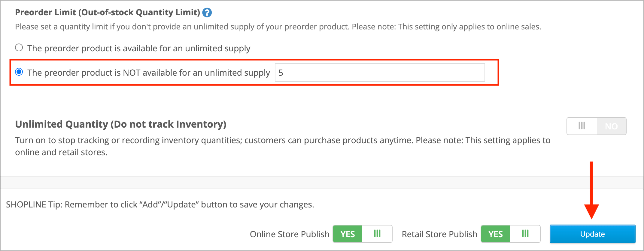Viewport: 644px width, 251px height.
Task: Select NOT available for unlimited supply radio
Action: 19,72
